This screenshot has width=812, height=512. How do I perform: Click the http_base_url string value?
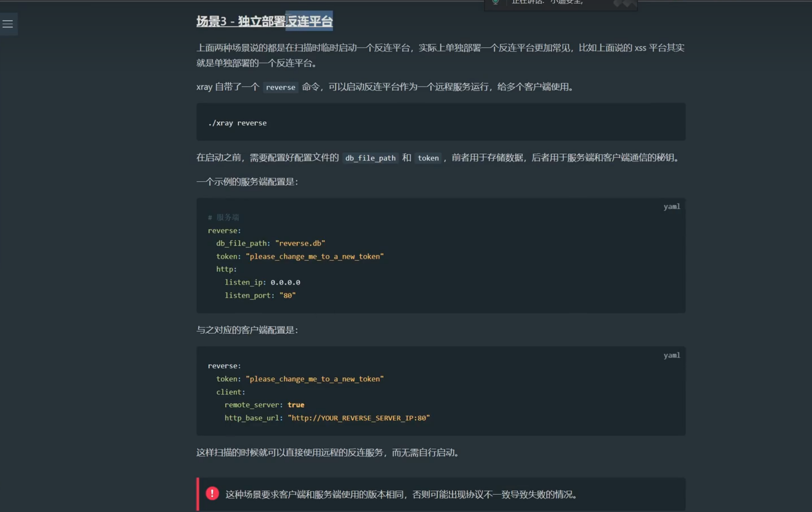point(358,418)
